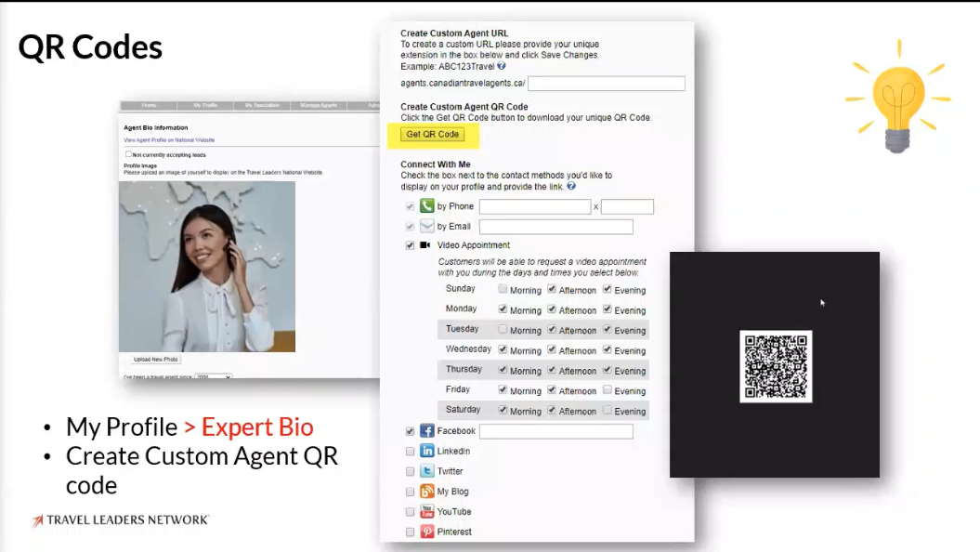Image resolution: width=980 pixels, height=552 pixels.
Task: Click the LinkedIn icon
Action: coord(427,451)
